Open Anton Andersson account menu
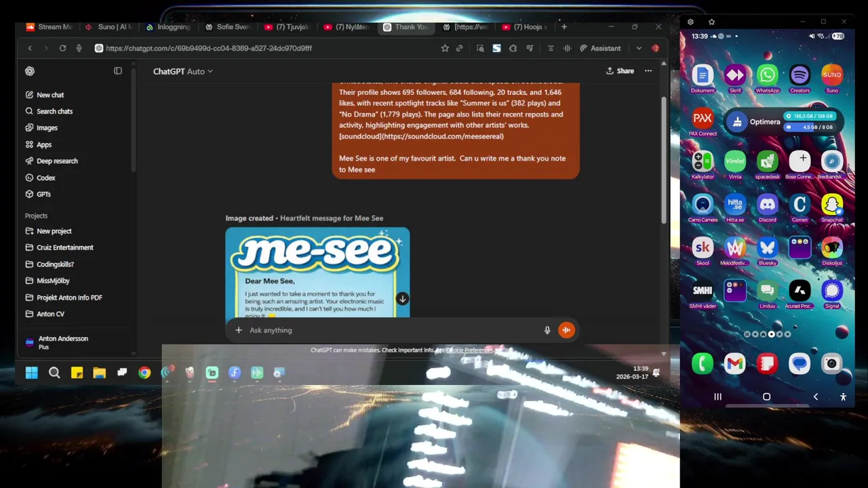 [57, 342]
